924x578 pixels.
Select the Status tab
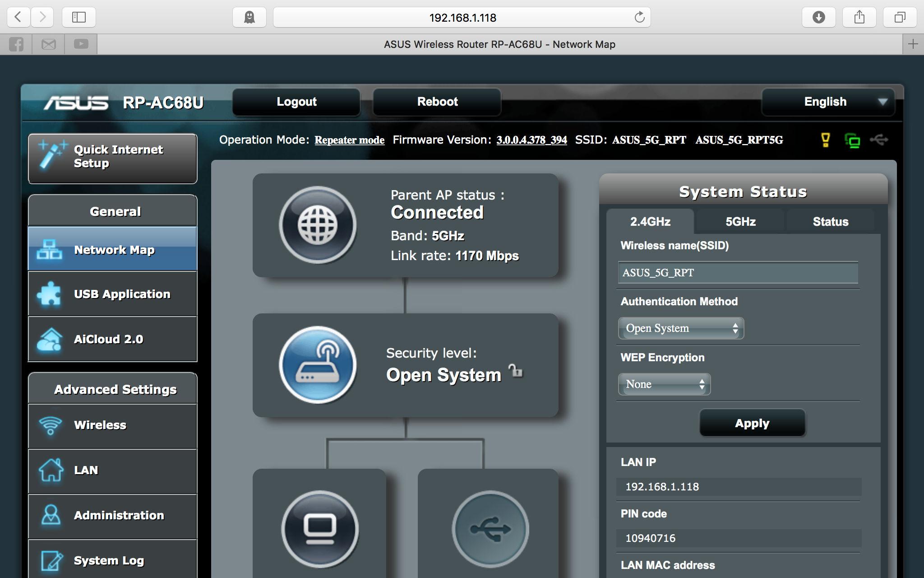click(x=830, y=222)
